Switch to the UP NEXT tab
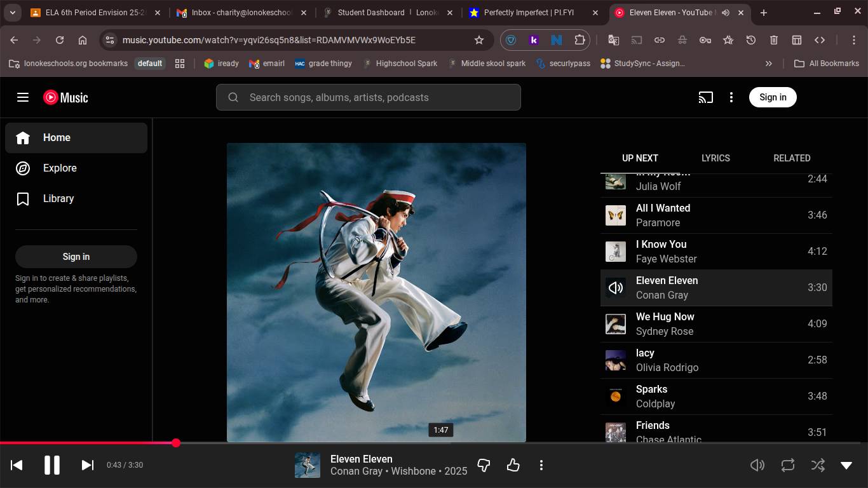 (x=640, y=158)
